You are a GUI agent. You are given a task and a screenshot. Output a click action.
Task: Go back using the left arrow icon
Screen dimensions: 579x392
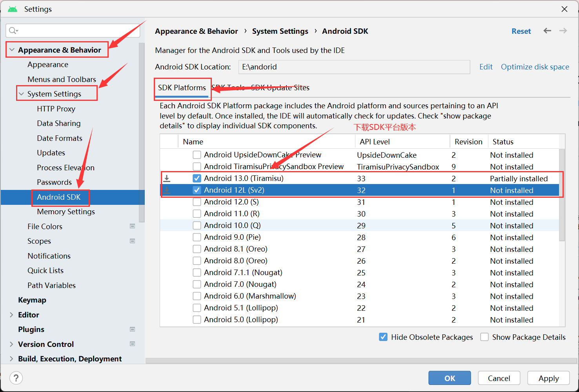[x=547, y=31]
